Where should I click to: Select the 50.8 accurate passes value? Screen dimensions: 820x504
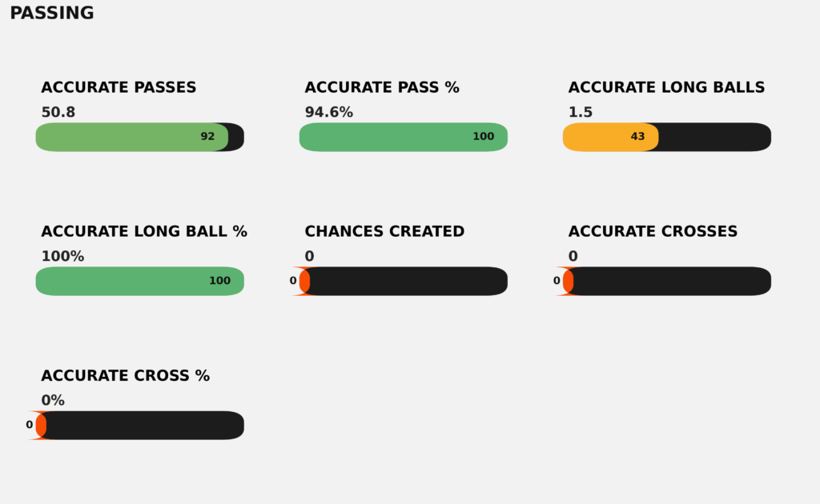(x=58, y=113)
